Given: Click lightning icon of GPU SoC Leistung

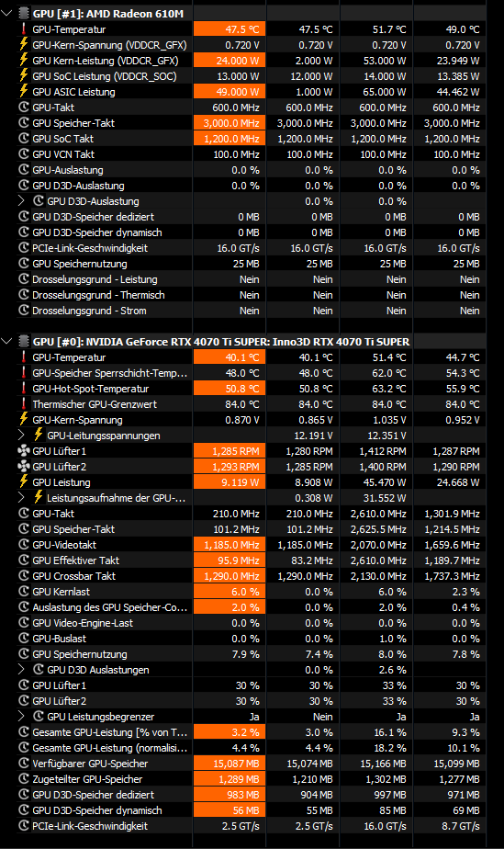Looking at the screenshot, I should pos(23,76).
